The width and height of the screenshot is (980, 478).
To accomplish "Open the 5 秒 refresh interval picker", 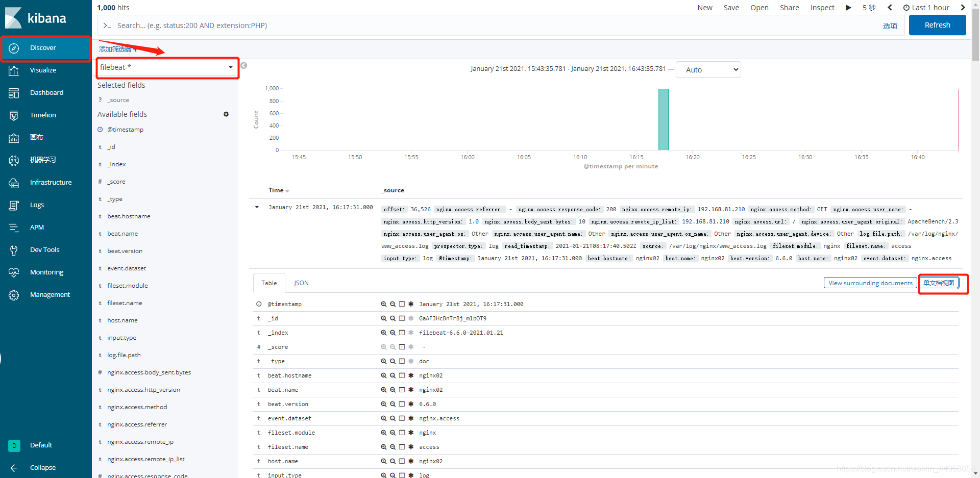I will (869, 8).
